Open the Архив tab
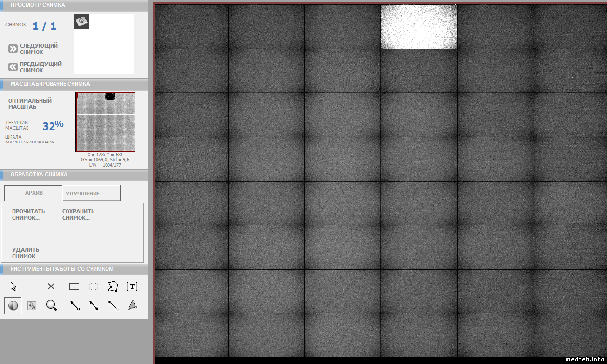607x364 pixels. pos(34,193)
